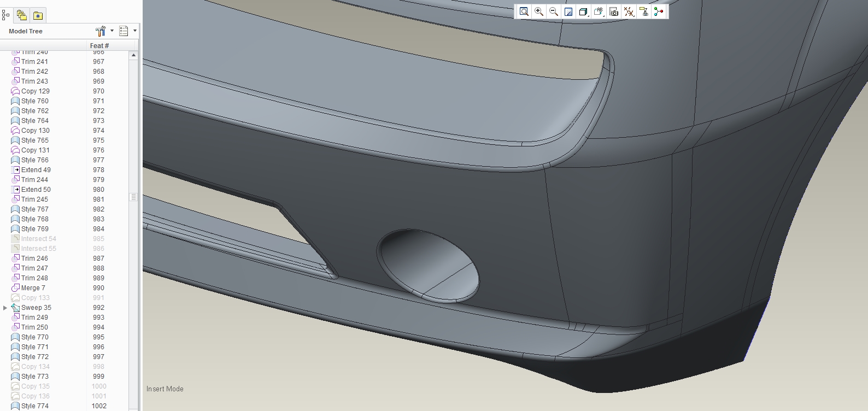Open the View Manager camera icon
The height and width of the screenshot is (411, 868).
point(614,11)
